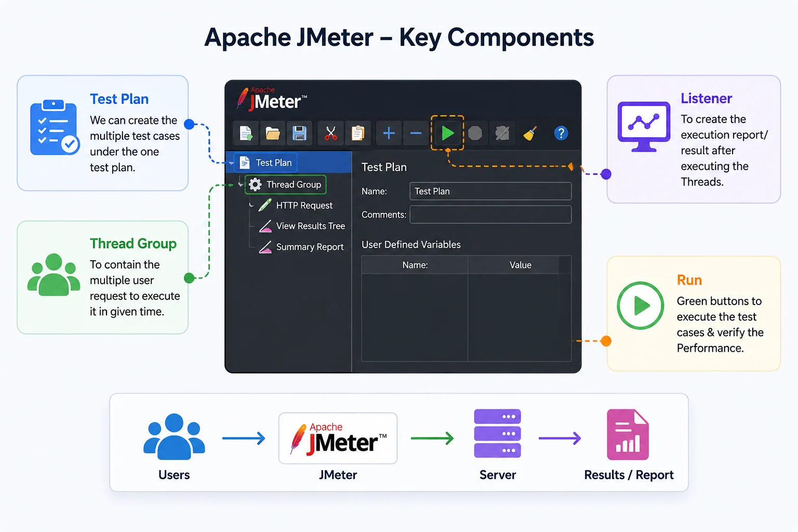Click the Shutdown toolbar icon
This screenshot has width=798, height=532.
click(502, 134)
